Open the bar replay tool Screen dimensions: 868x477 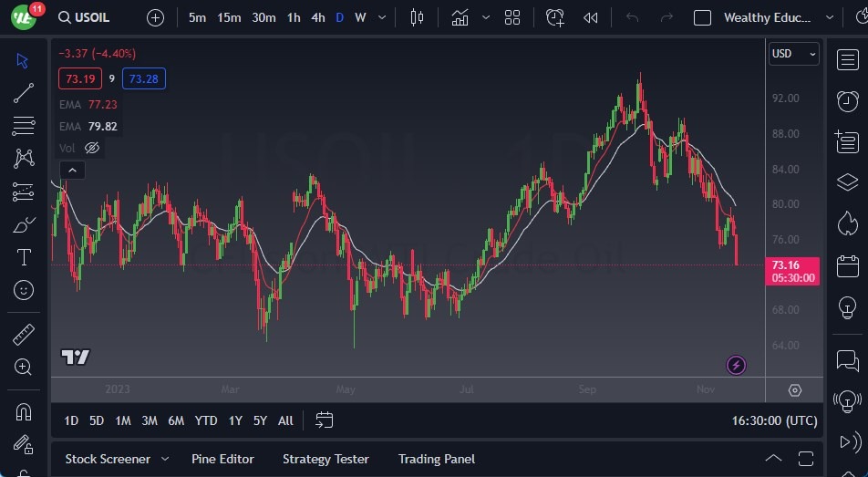[591, 17]
